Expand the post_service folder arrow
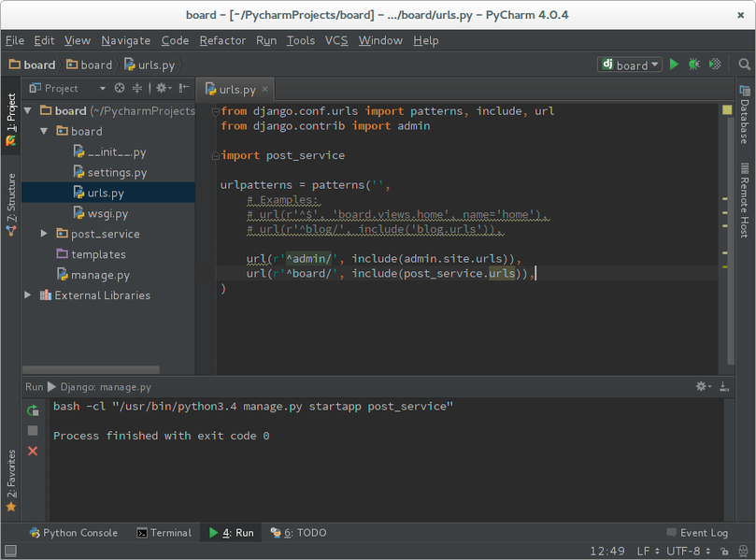The width and height of the screenshot is (756, 560). click(x=44, y=234)
